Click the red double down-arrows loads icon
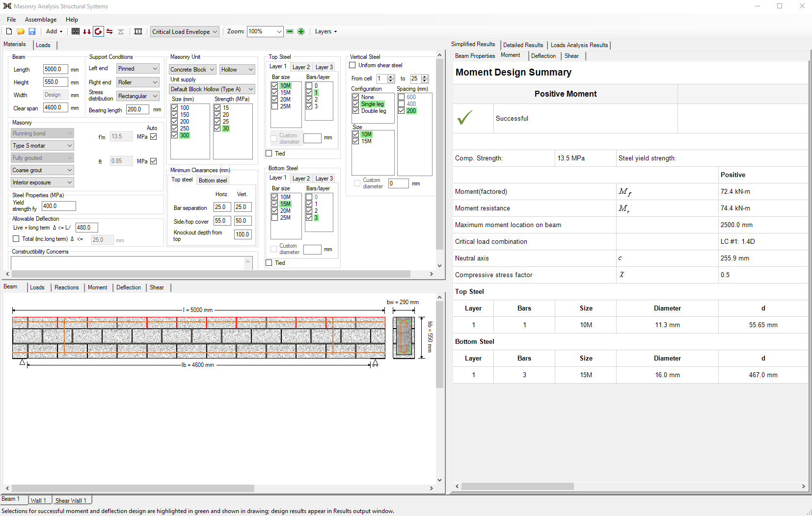Viewport: 812px width, 516px height. click(87, 31)
